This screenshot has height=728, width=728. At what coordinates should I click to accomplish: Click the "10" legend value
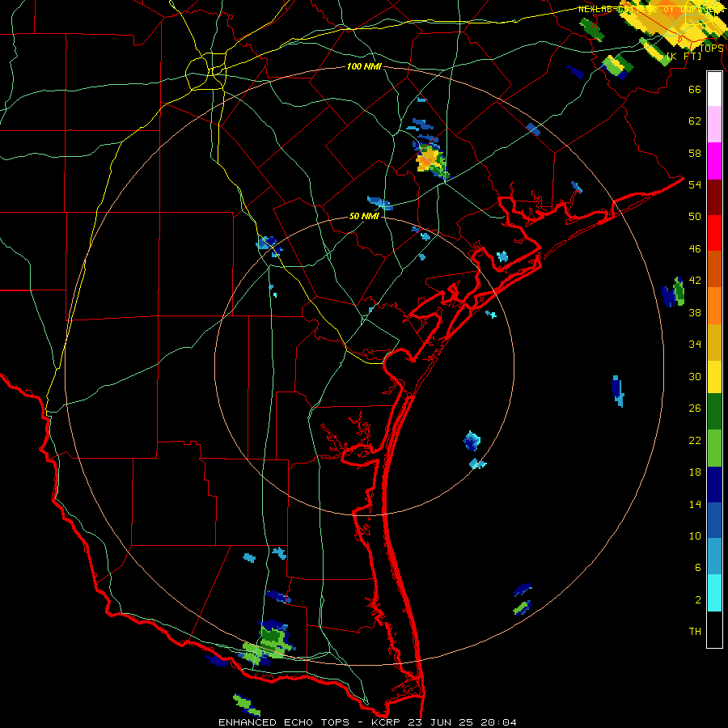click(695, 535)
